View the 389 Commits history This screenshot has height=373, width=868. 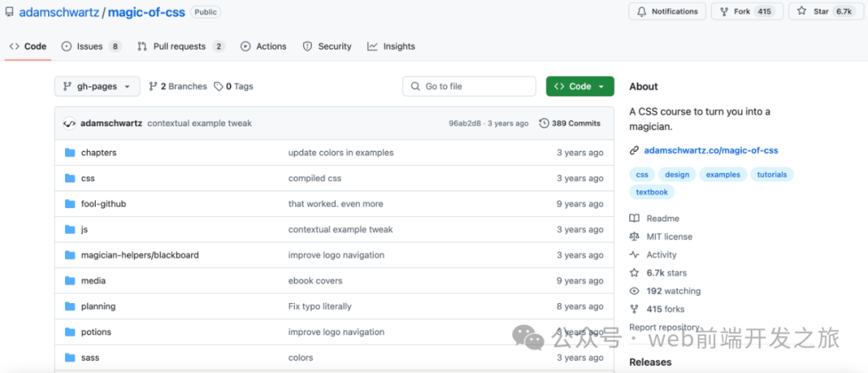coord(570,123)
